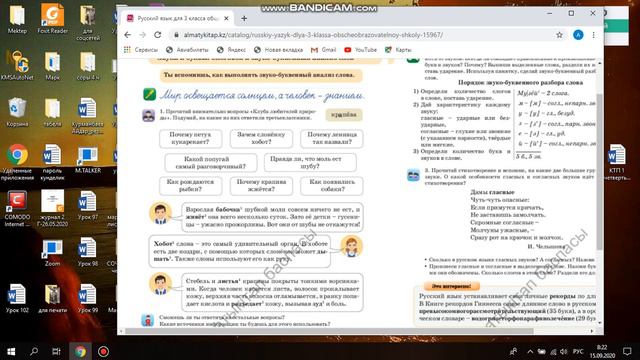
Task: Open the Урок 102 Word document
Action: tap(17, 299)
